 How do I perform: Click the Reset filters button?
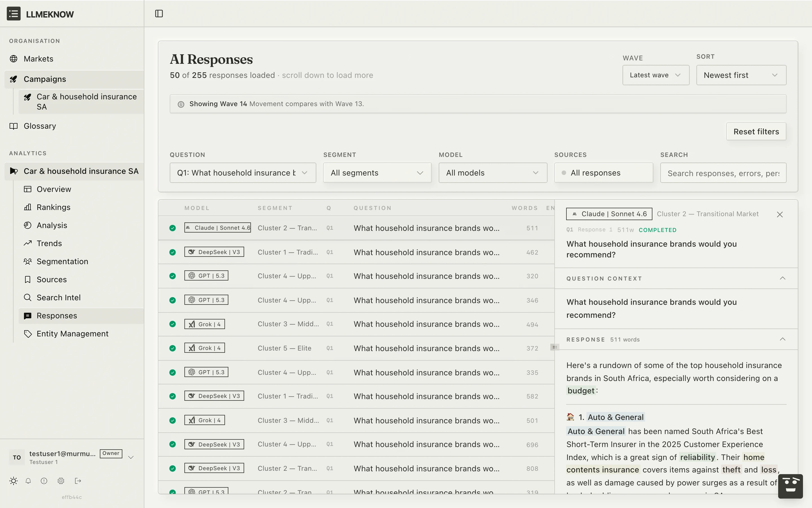click(x=756, y=131)
